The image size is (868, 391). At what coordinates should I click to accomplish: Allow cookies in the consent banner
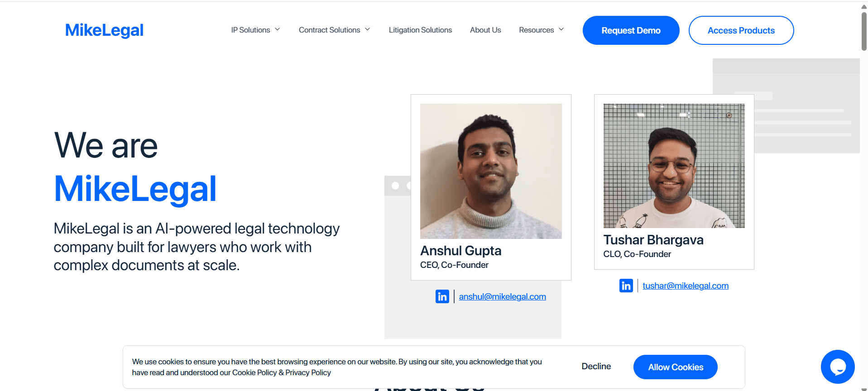[675, 367]
